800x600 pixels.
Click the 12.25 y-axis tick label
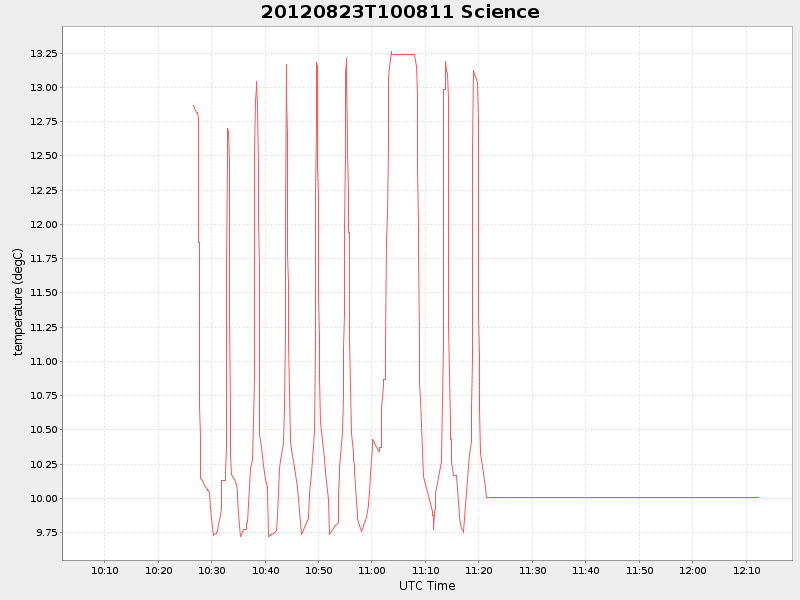point(43,190)
